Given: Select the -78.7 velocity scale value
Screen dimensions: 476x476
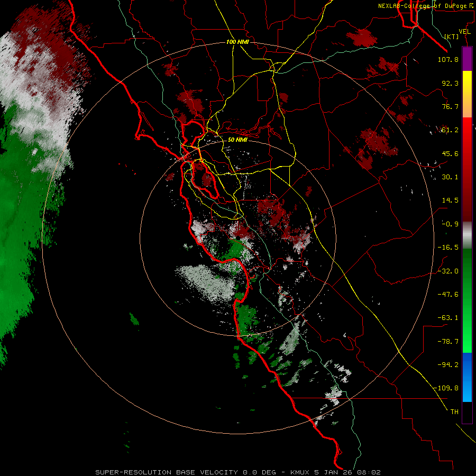Looking at the screenshot, I should pyautogui.click(x=448, y=342).
